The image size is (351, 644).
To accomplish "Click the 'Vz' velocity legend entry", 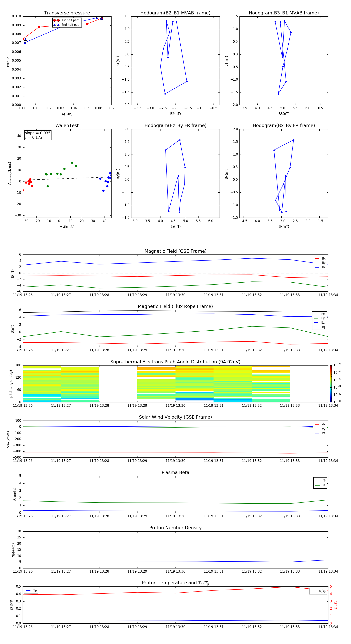I will 320,433.
